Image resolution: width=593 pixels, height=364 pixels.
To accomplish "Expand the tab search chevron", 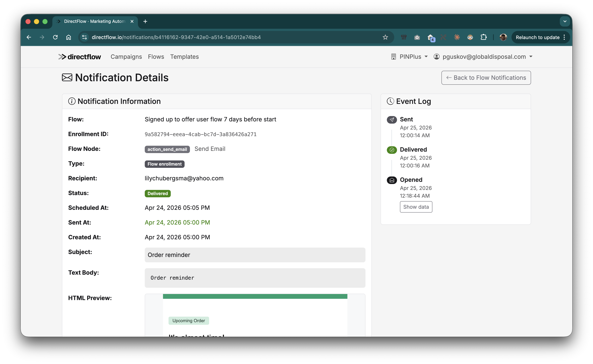I will click(565, 21).
